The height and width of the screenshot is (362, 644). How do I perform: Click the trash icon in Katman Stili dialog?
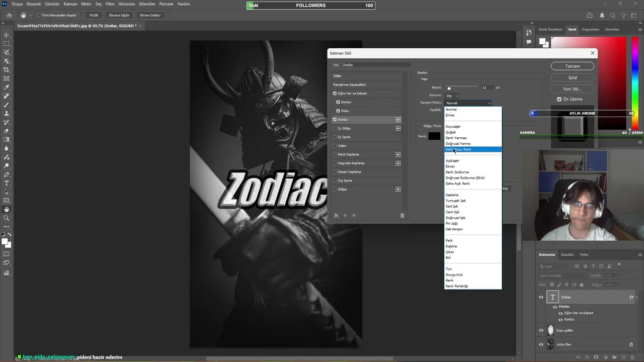click(402, 215)
